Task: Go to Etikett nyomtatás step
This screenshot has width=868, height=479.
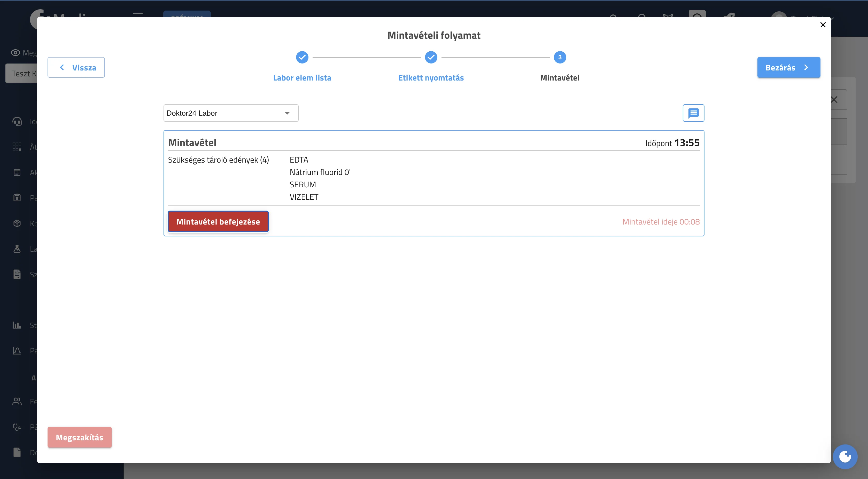Action: pyautogui.click(x=431, y=78)
